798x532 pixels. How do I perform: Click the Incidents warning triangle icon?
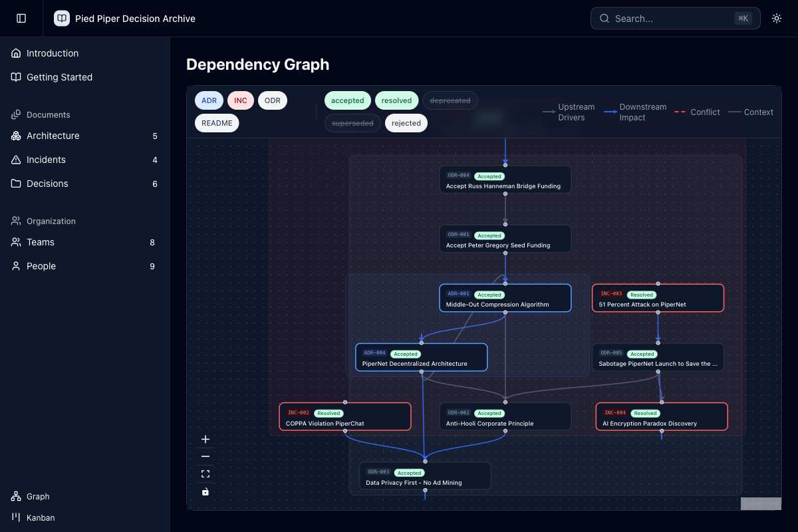(16, 160)
